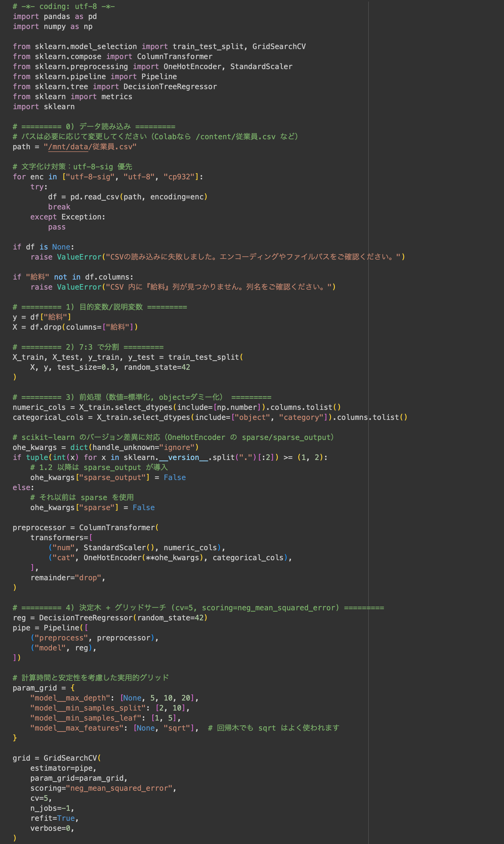
Task: Click "test_size=0.3" argument
Action: point(86,367)
